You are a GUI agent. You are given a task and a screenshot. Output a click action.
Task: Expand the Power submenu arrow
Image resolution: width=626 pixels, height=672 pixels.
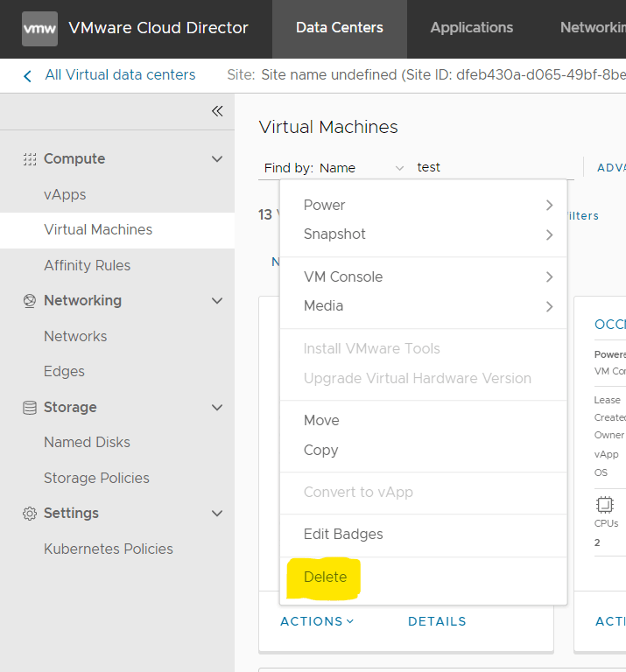point(549,206)
